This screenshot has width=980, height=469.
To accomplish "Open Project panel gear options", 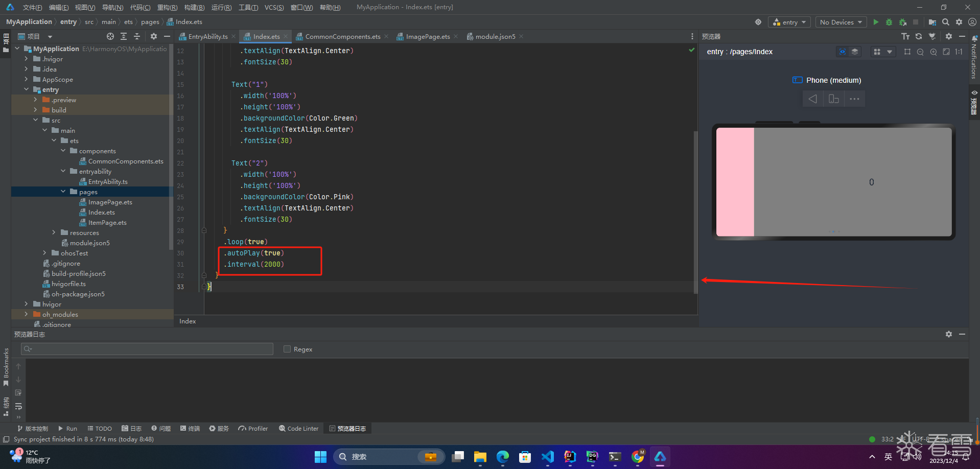I will (154, 36).
